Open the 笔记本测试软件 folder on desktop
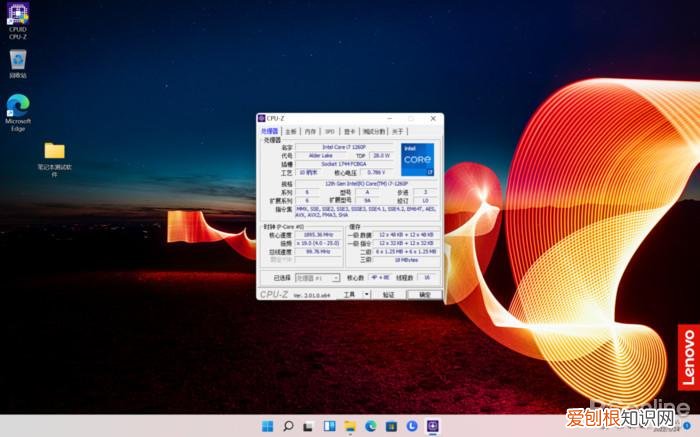Screen dimensions: 700x437 coord(54,159)
